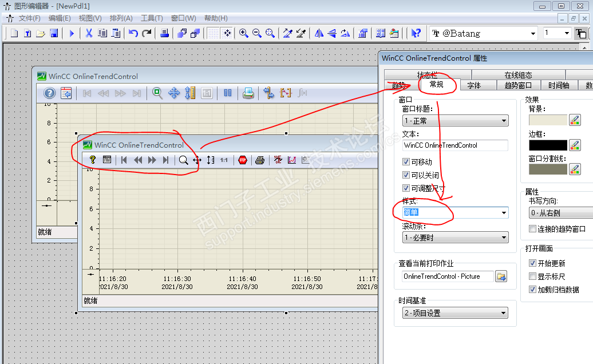This screenshot has width=593, height=364.
Task: Jump to first record in front trend control
Action: pos(124,160)
